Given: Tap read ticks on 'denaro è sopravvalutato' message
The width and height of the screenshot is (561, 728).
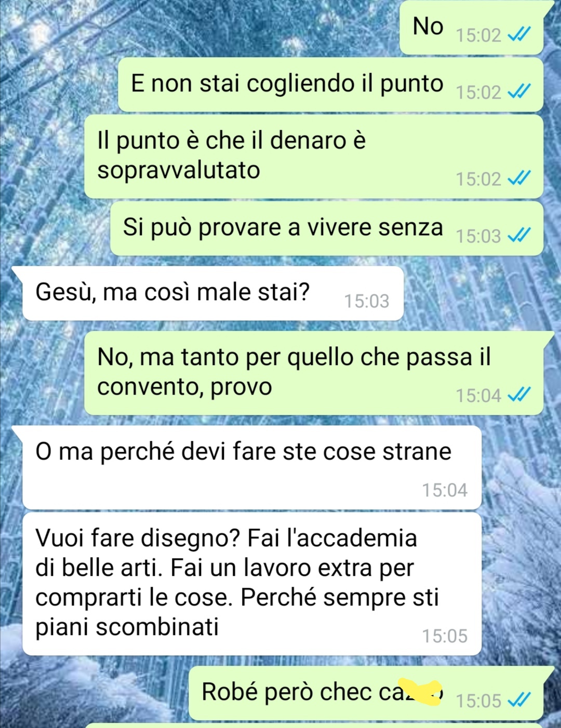Looking at the screenshot, I should (519, 179).
